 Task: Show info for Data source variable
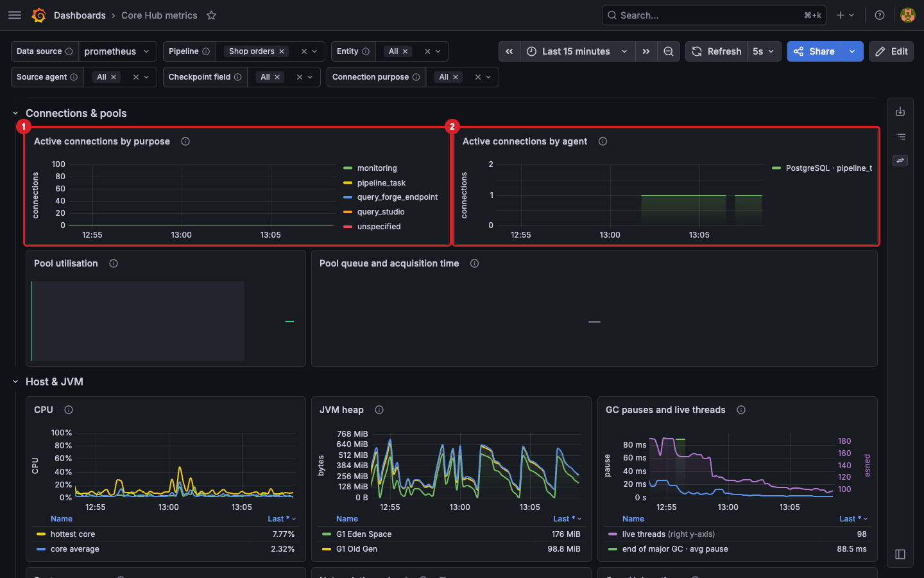69,51
